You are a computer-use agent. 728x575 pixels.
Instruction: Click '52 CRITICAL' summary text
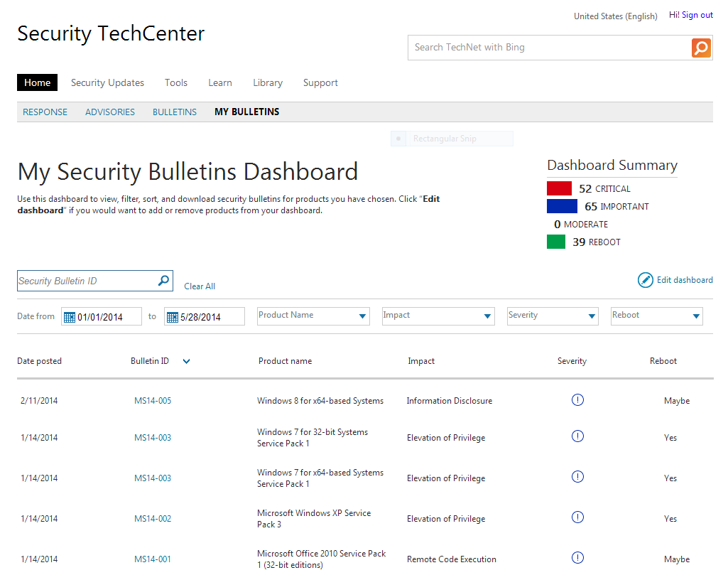point(604,188)
